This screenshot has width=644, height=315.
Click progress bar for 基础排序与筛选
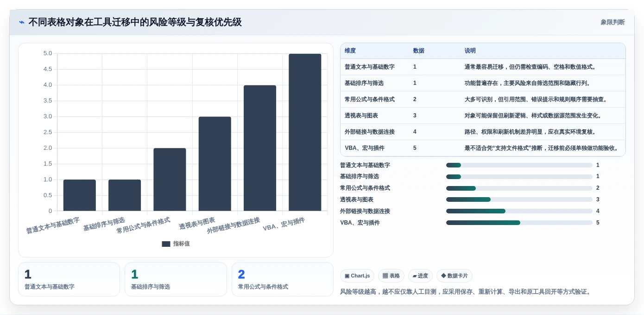pos(519,177)
